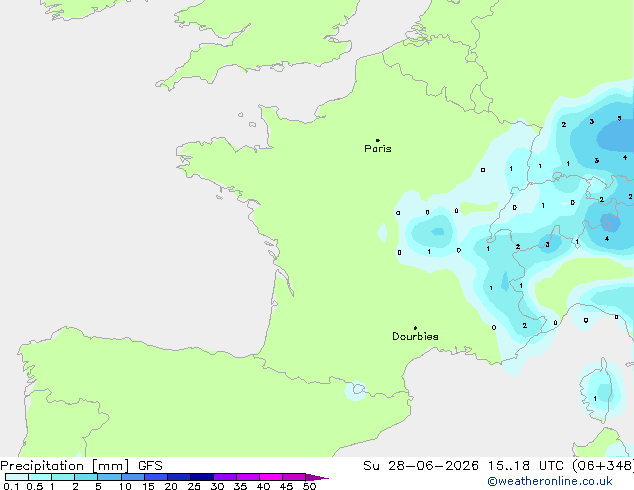634x490 pixels.
Task: Pick the 45 to 50 mm legend swatch
Action: 294,477
